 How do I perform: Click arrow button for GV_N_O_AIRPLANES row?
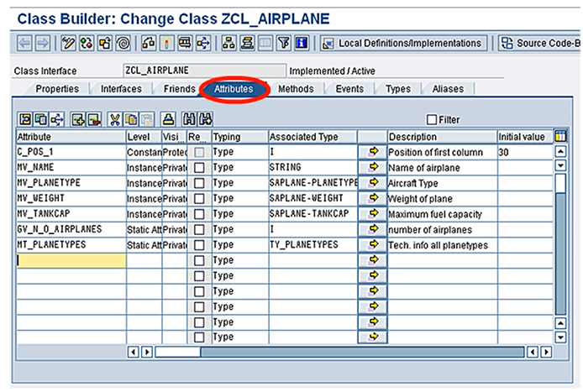372,229
